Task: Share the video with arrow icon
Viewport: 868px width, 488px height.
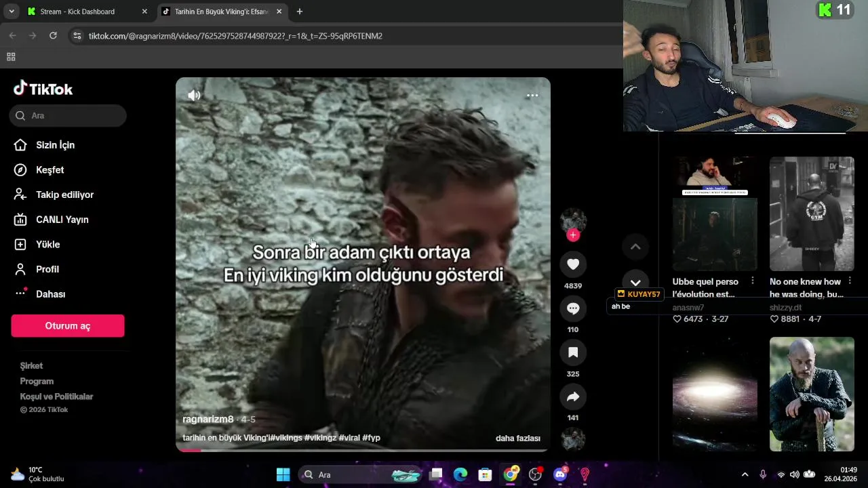Action: coord(573,396)
